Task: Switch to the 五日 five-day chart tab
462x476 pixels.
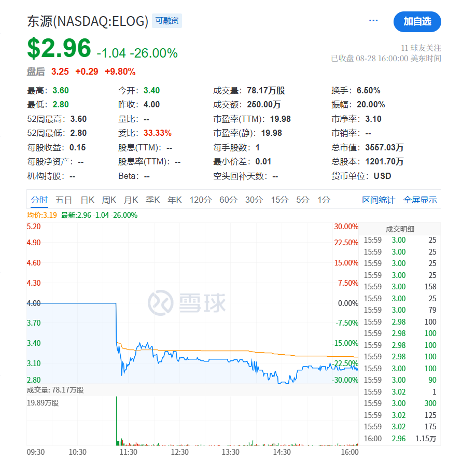Action: (64, 200)
